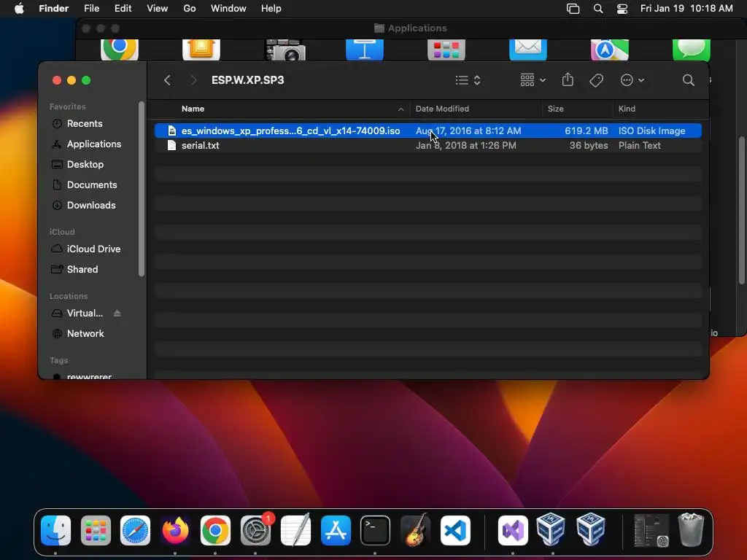Open Spotlight search in menu bar
The width and height of the screenshot is (747, 560).
tap(598, 9)
